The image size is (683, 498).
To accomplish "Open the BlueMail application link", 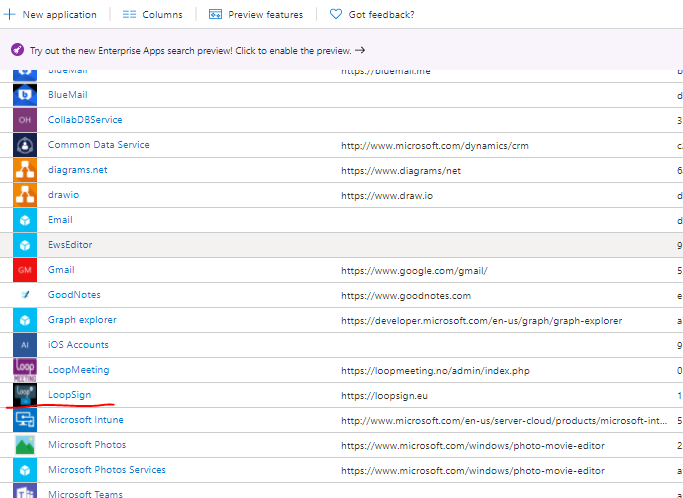I will coord(68,95).
